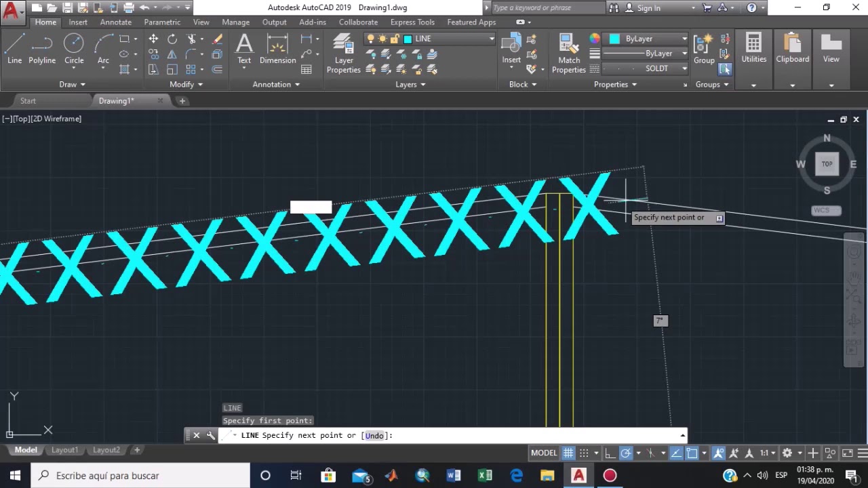Image resolution: width=868 pixels, height=488 pixels.
Task: Open the 1:1 annotation scale dropdown
Action: click(x=767, y=453)
